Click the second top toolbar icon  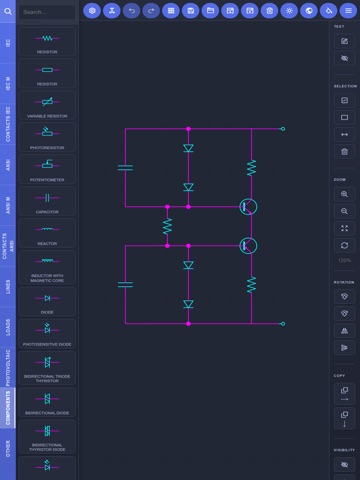pyautogui.click(x=112, y=11)
